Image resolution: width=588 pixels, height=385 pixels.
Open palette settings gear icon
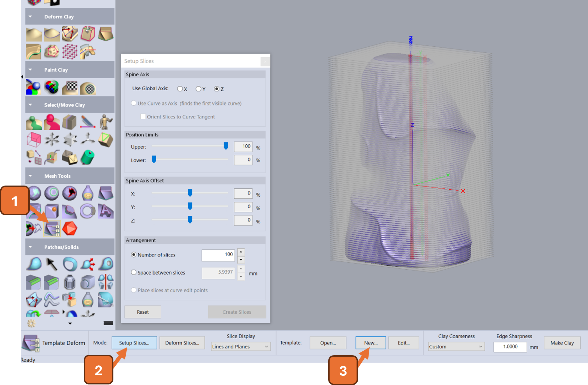(x=31, y=323)
